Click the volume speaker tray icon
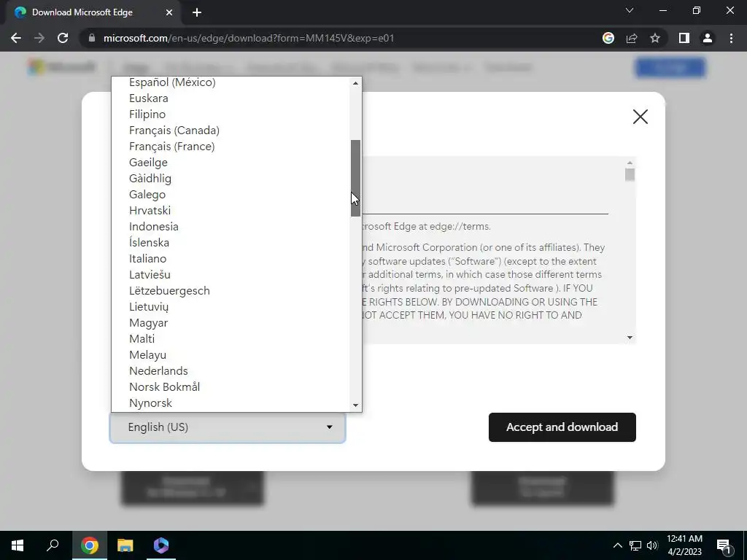This screenshot has width=747, height=560. click(x=652, y=545)
